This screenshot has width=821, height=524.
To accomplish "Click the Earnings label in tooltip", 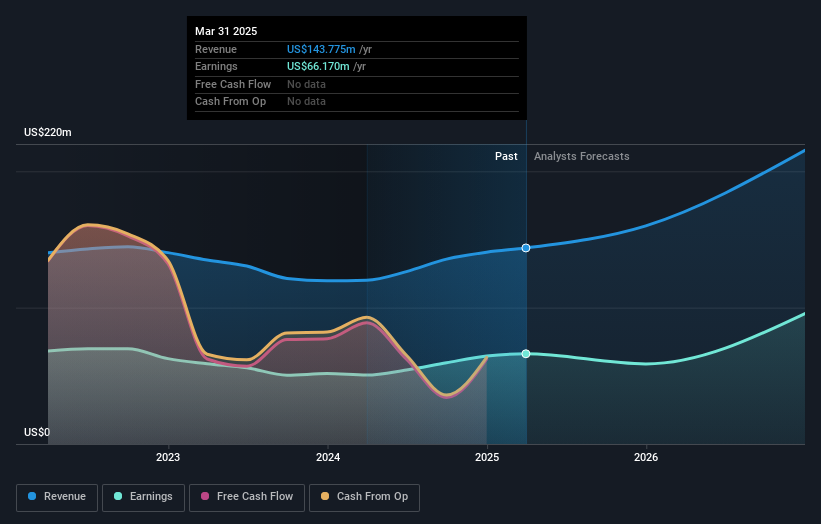I will tap(216, 66).
